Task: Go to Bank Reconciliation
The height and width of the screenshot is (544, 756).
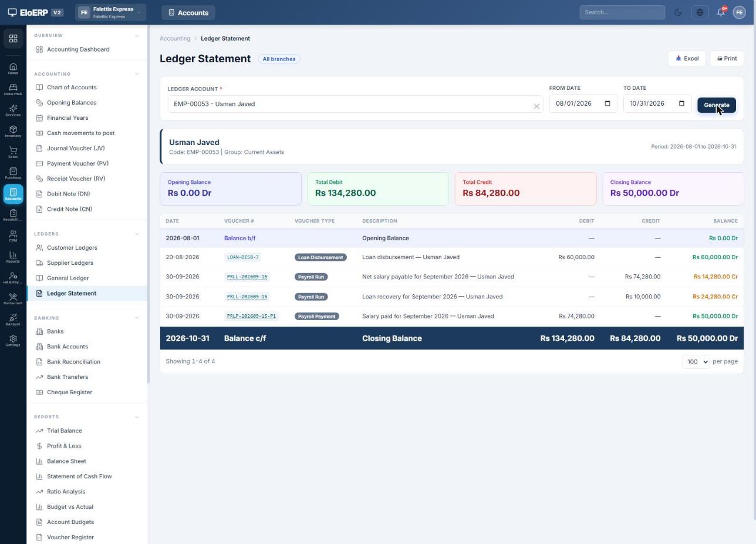Action: tap(87, 362)
